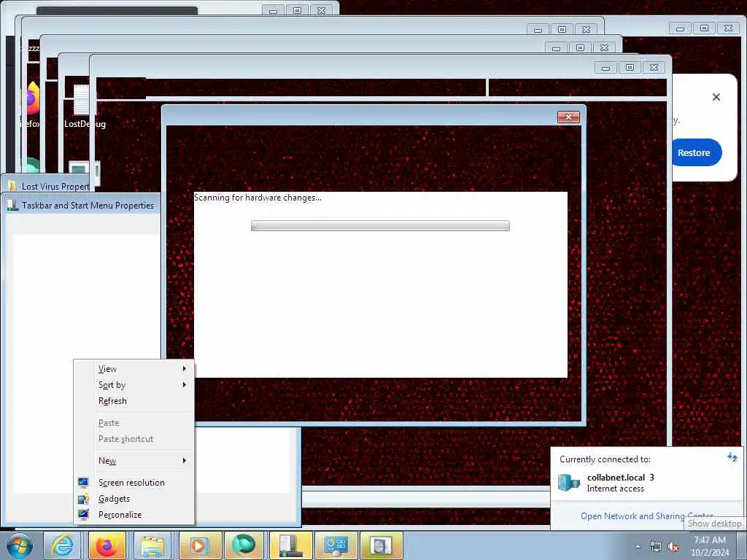Click the arrows icon in network flyout corner
Viewport: 747px width, 560px height.
click(732, 458)
